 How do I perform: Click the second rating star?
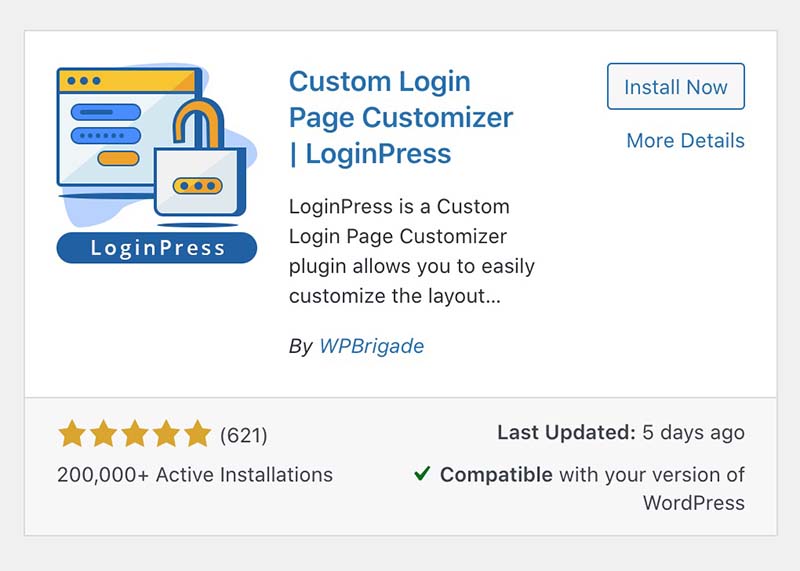click(103, 434)
